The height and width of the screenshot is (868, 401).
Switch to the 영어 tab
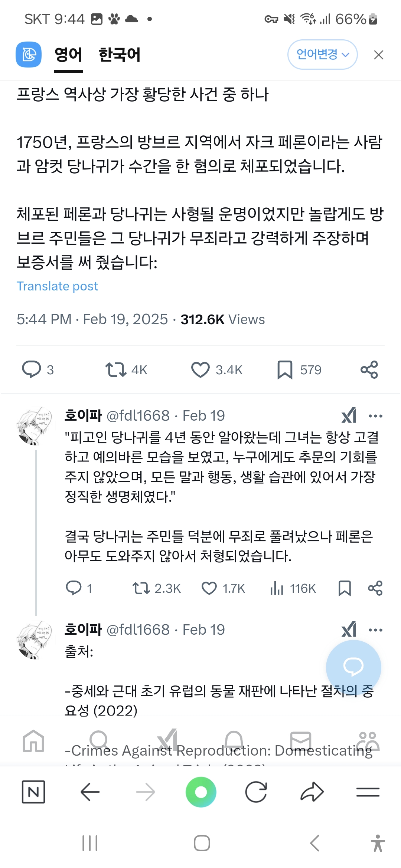point(68,55)
